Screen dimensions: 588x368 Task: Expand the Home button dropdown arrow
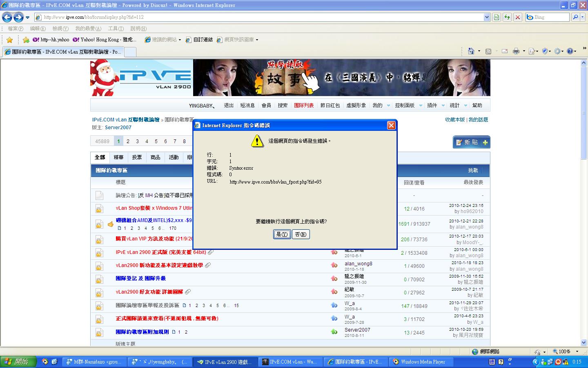(x=479, y=51)
